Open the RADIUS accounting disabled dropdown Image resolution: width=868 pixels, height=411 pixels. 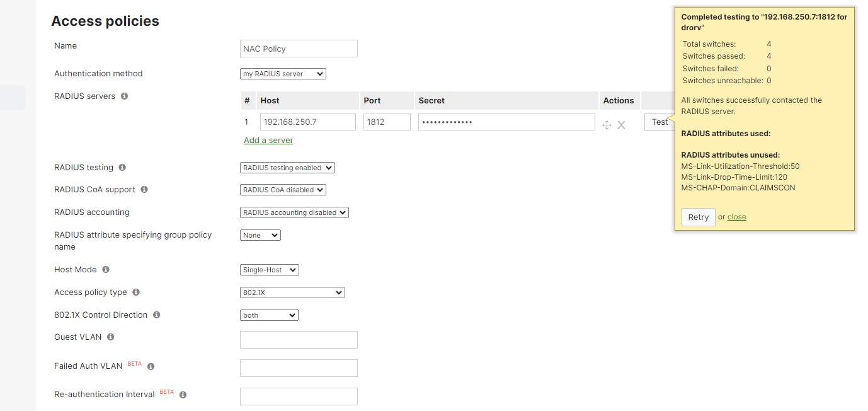pyautogui.click(x=294, y=212)
